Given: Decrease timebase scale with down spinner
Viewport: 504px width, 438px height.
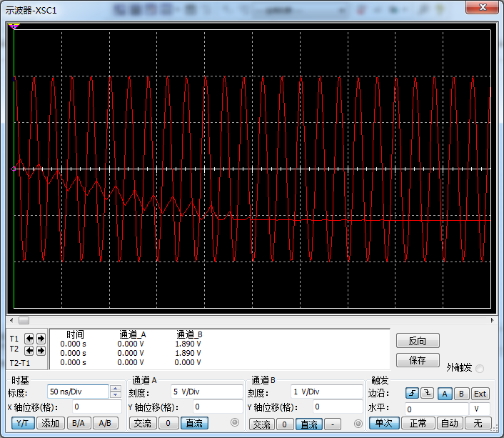Looking at the screenshot, I should pyautogui.click(x=116, y=394).
